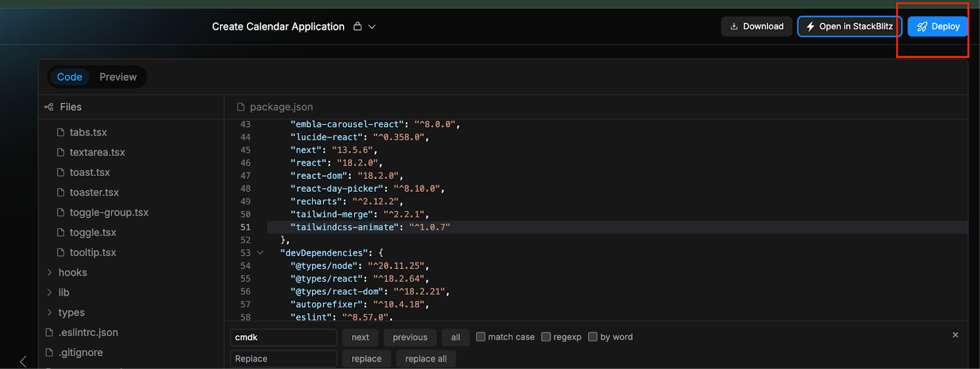Click the package.json file name header

pos(281,107)
